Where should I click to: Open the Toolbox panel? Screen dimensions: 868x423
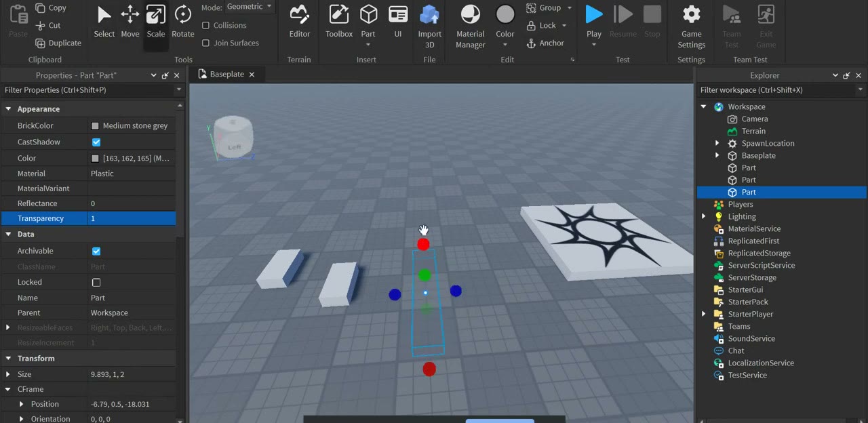pos(339,22)
